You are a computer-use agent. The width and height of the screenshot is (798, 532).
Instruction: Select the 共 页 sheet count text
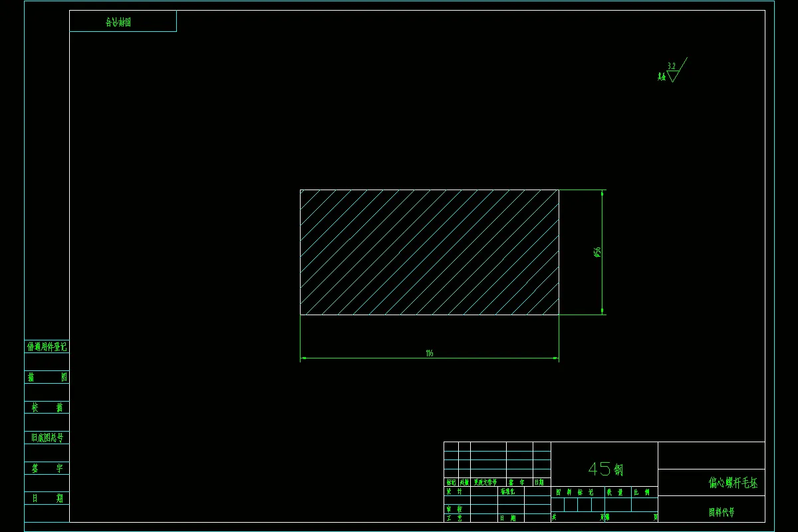(578, 517)
